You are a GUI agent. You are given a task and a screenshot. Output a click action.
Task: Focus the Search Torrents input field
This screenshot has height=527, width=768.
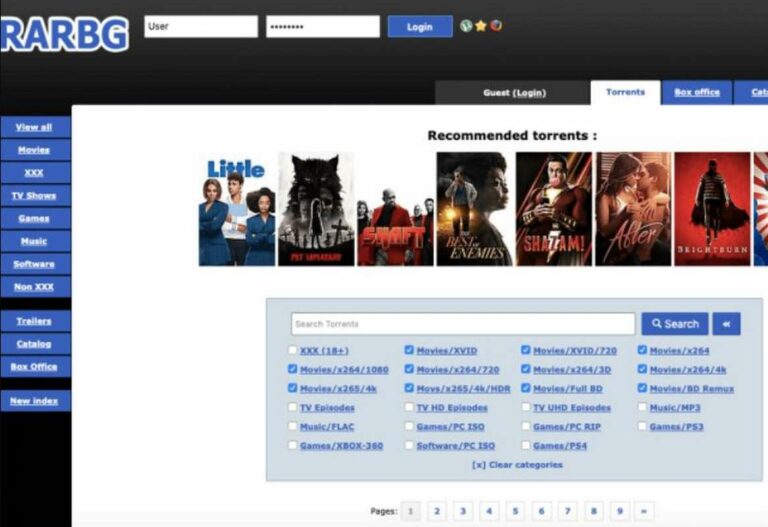[463, 324]
